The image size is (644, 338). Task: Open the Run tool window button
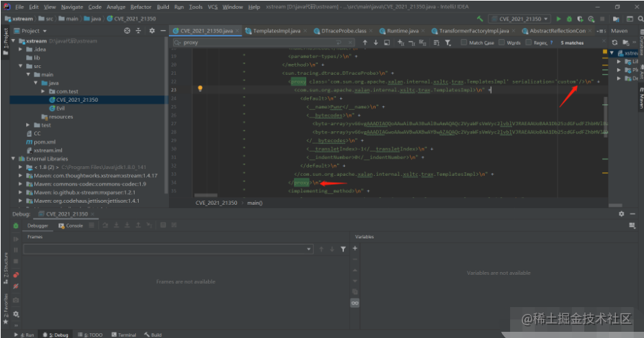pos(24,335)
